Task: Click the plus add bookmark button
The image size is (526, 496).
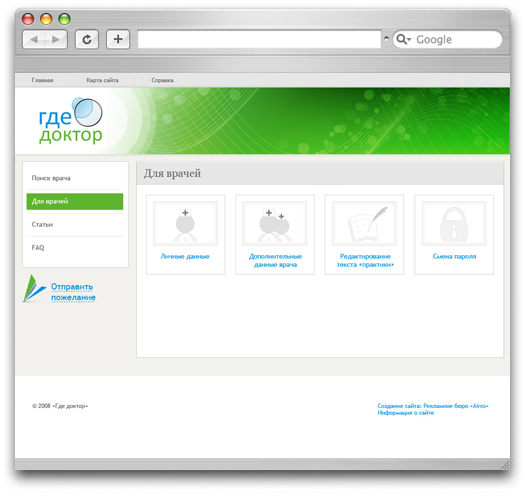Action: tap(118, 40)
